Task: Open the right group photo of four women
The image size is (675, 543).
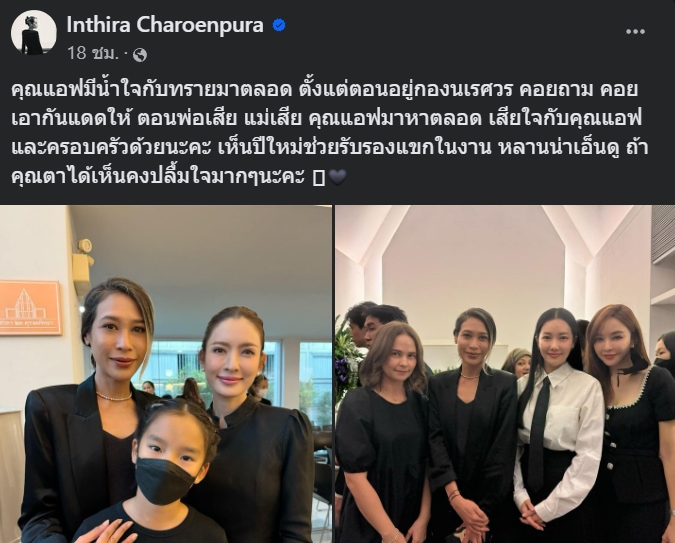Action: (505, 374)
